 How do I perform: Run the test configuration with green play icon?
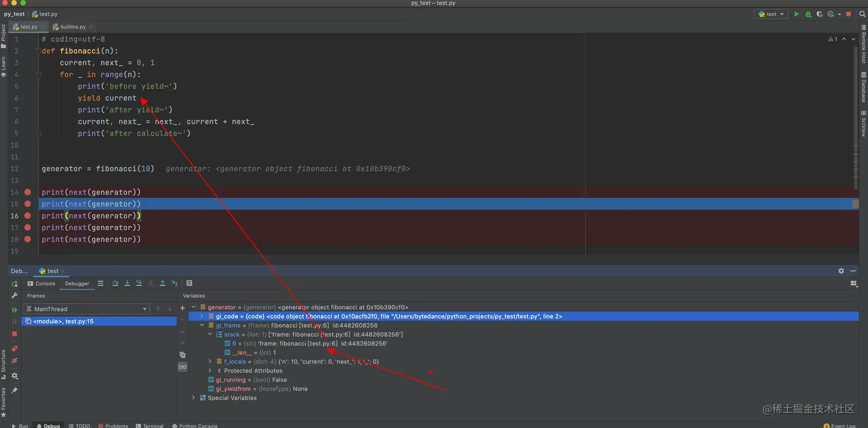point(796,14)
